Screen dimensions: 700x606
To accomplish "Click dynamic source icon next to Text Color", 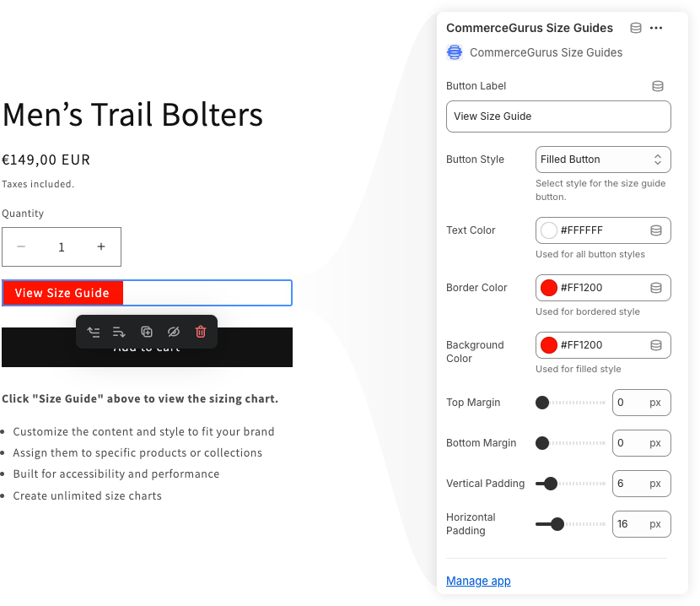I will [656, 230].
